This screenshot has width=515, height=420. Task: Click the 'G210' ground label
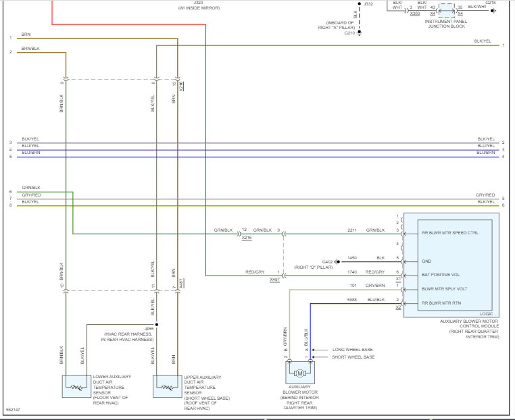349,33
